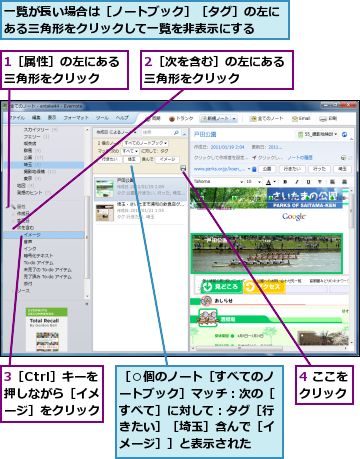Toggle underline formatting
This screenshot has height=459, width=360.
point(308,182)
